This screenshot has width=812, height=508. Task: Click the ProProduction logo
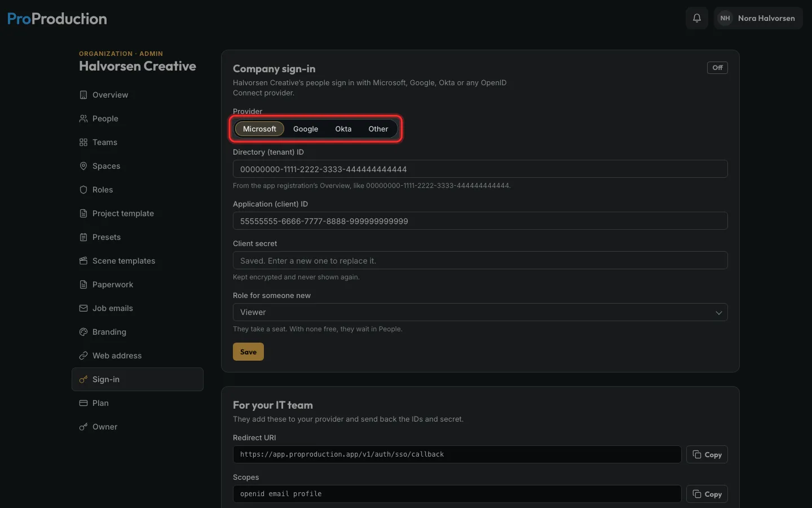57,19
